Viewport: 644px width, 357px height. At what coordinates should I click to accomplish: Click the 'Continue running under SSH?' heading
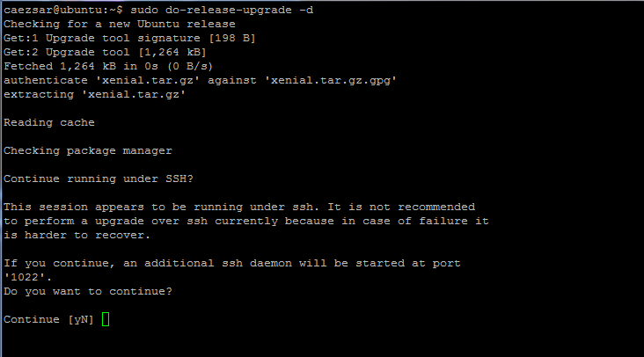(x=100, y=178)
